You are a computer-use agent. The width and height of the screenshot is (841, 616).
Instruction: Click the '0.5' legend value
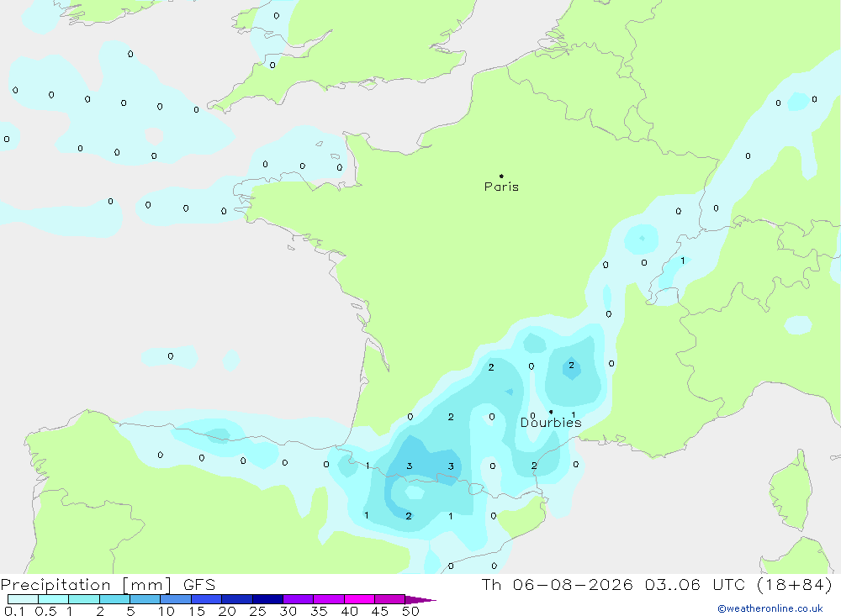coord(45,611)
